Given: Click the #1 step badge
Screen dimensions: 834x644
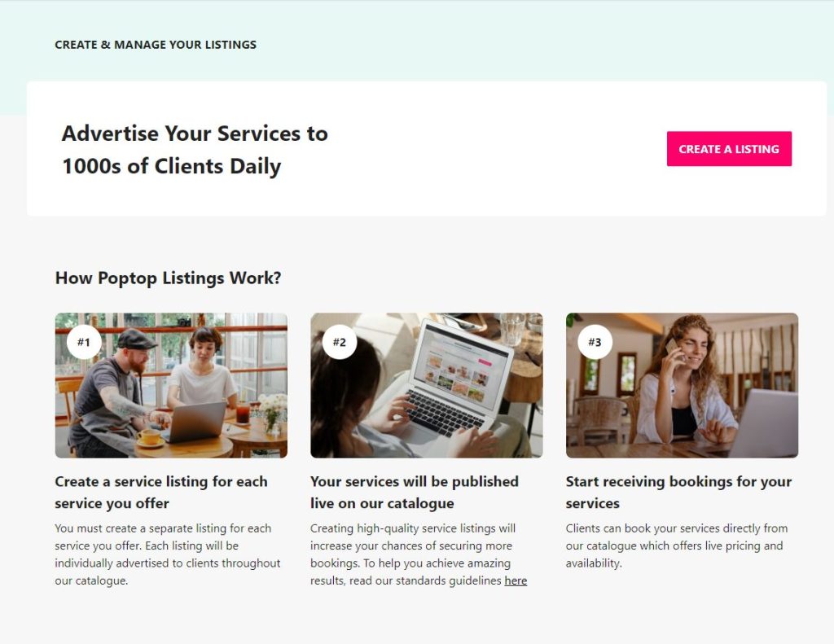Looking at the screenshot, I should [x=84, y=342].
